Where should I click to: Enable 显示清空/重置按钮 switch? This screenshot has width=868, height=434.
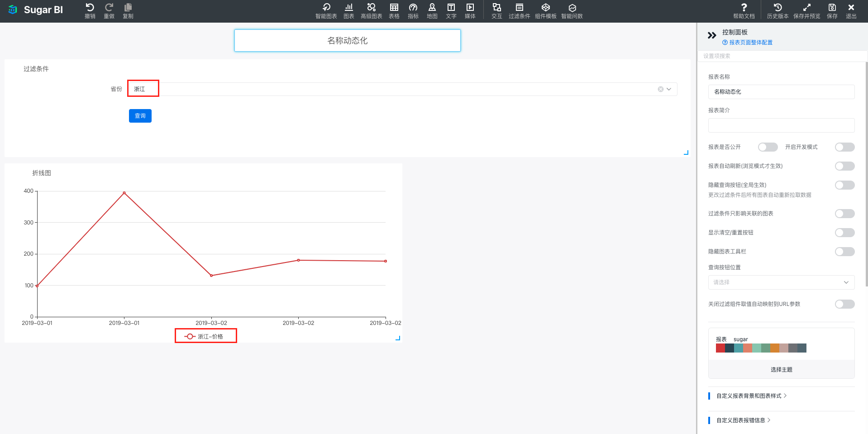(845, 233)
